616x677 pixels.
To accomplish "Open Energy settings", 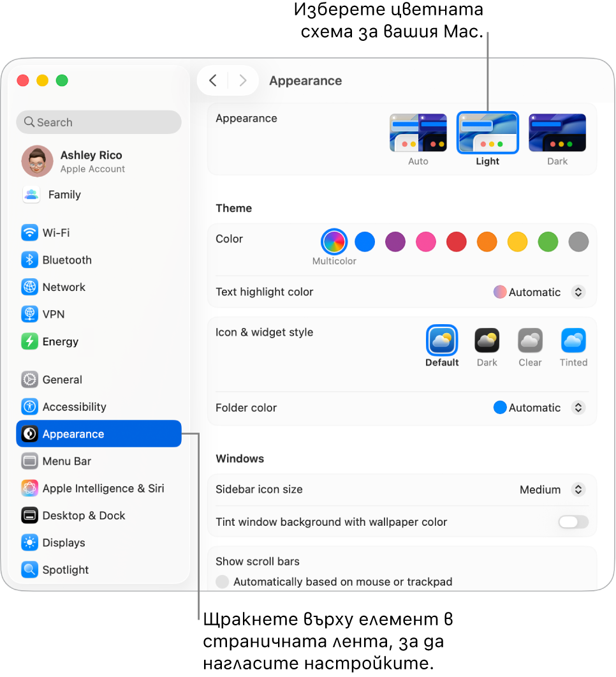I will 59,341.
